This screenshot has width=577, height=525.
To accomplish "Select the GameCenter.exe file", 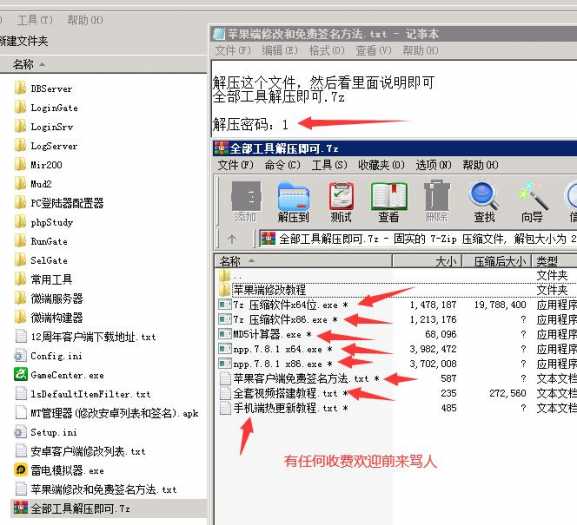I will (60, 375).
